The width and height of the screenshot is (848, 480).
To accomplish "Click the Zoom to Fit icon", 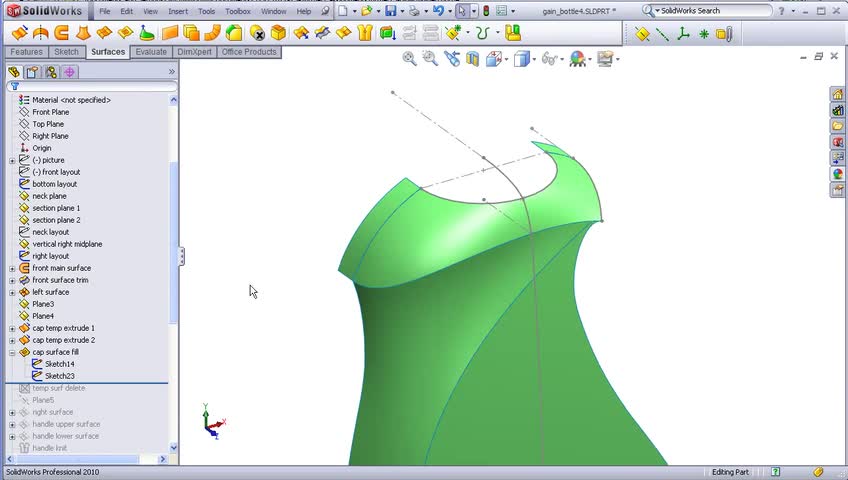I will [x=409, y=58].
